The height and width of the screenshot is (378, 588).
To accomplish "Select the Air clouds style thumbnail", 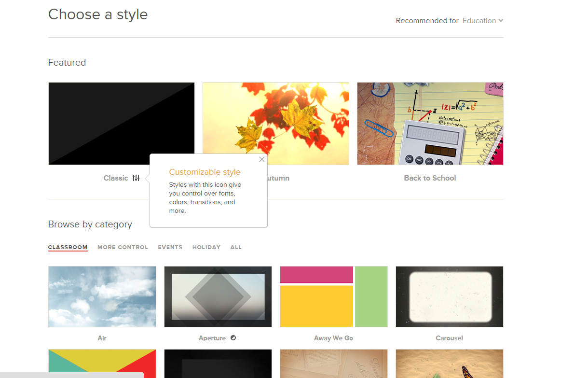I will (x=102, y=296).
